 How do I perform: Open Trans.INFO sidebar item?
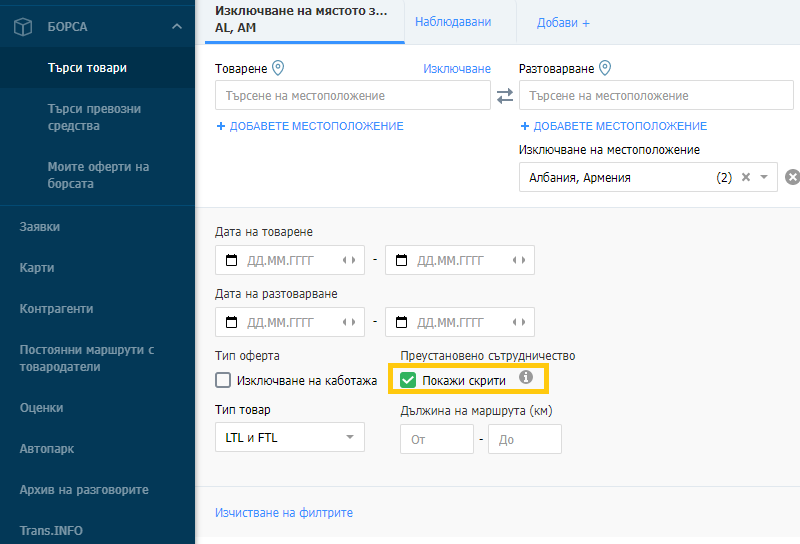pyautogui.click(x=51, y=531)
